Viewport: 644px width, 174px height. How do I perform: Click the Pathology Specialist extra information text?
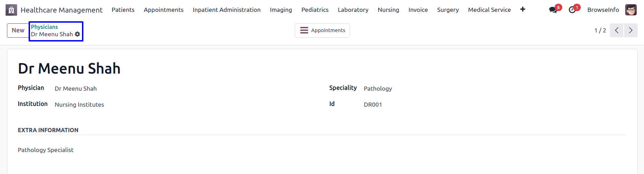[46, 150]
